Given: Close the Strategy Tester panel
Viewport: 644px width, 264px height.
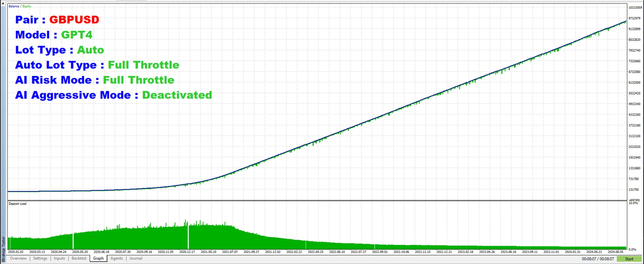Looking at the screenshot, I should pos(3,3).
